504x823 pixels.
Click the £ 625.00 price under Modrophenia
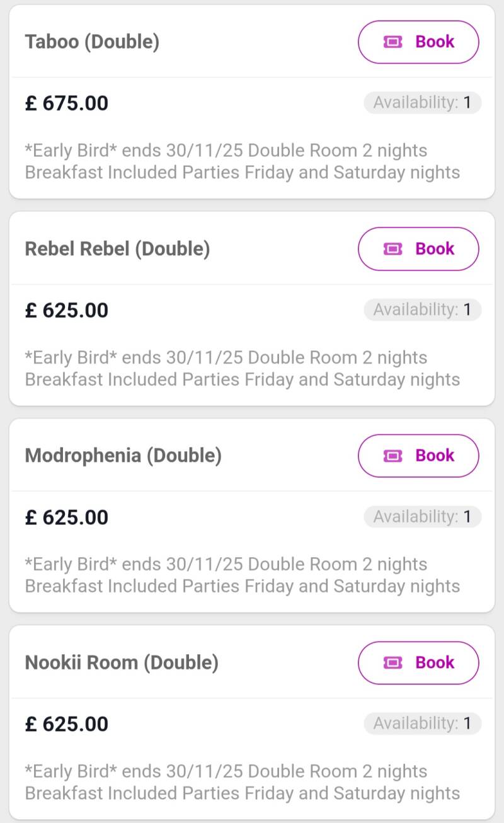pos(67,517)
